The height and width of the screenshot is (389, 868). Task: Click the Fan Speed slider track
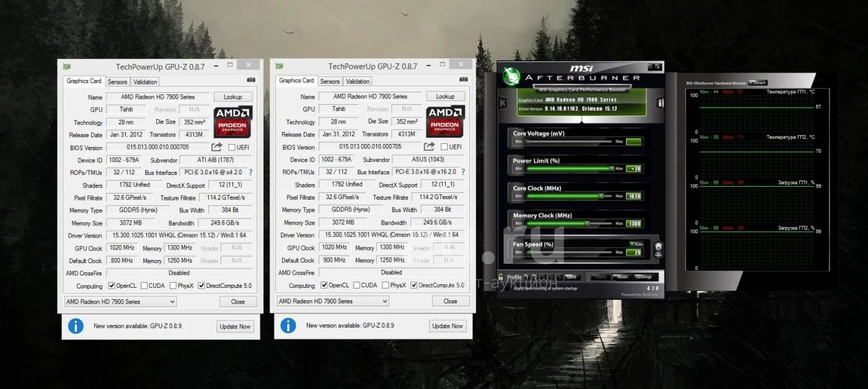point(569,252)
